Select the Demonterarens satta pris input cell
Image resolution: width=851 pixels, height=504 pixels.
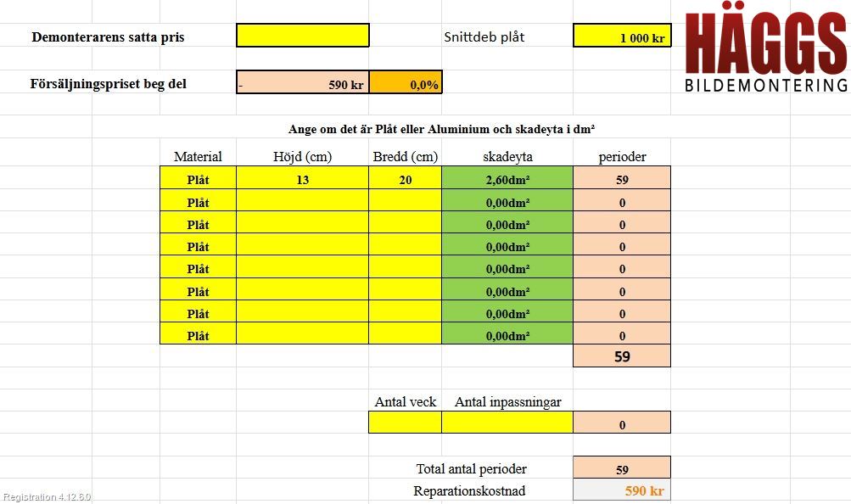coord(303,36)
